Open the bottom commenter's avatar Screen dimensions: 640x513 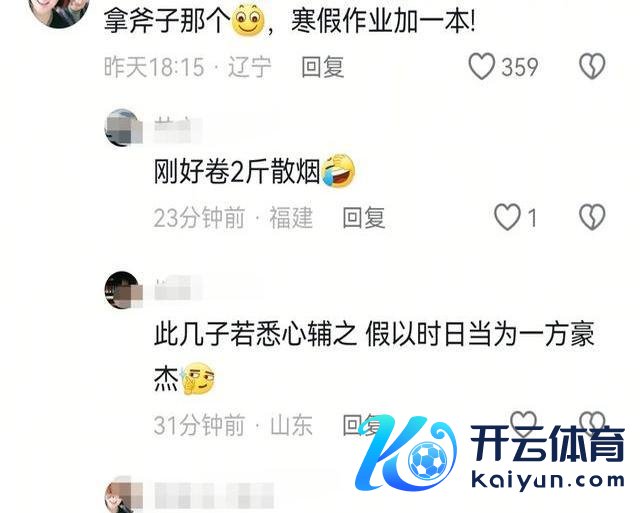(123, 494)
